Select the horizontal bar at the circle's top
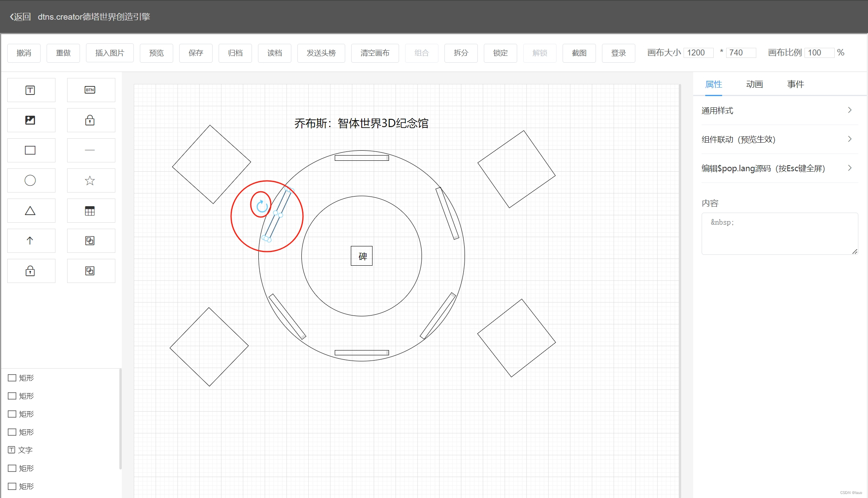Screen dimensions: 868x498 pyautogui.click(x=362, y=158)
